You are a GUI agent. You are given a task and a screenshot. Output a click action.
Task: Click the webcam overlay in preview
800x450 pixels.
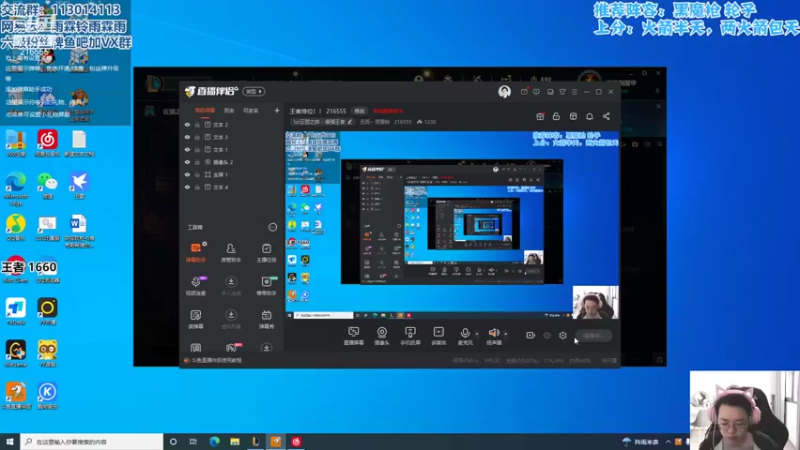595,303
